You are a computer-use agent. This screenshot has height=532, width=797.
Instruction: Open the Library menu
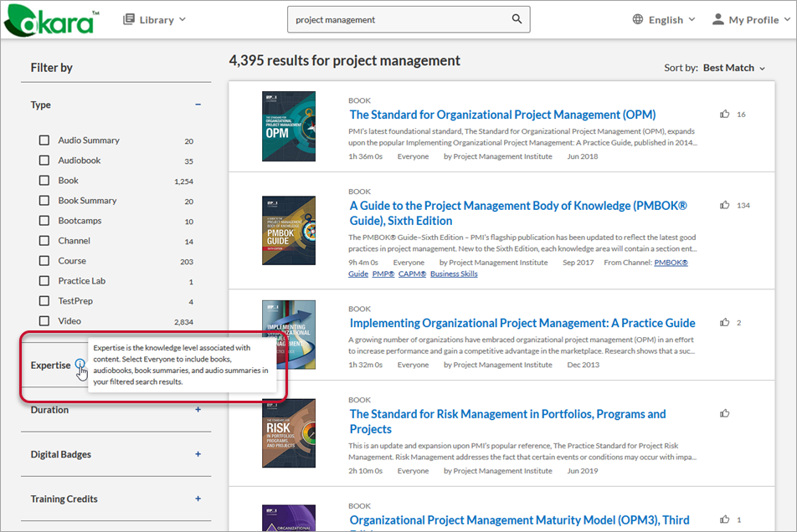click(x=154, y=19)
